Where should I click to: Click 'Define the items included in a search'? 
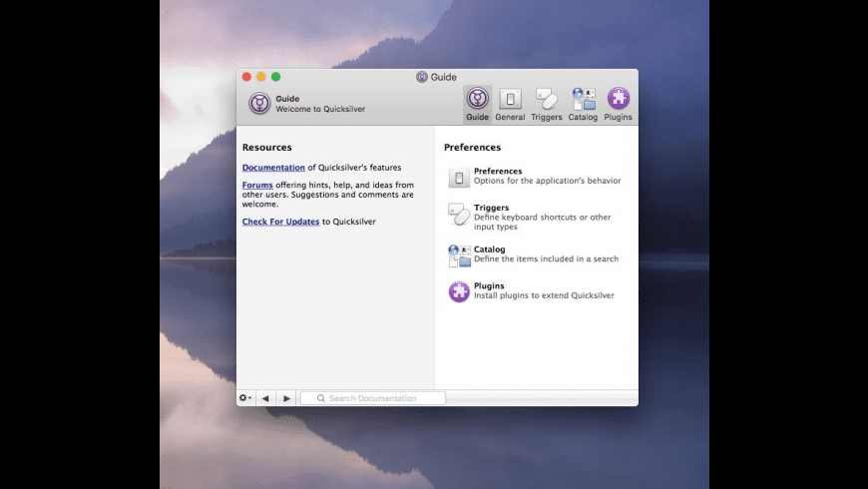(547, 258)
